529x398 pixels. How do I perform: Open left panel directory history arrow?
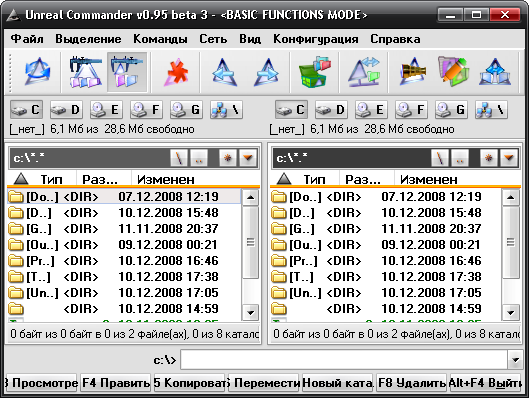click(248, 158)
